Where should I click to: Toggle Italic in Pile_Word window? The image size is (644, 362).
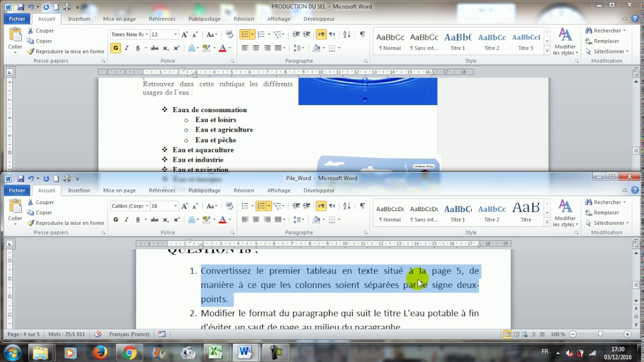[x=126, y=220]
